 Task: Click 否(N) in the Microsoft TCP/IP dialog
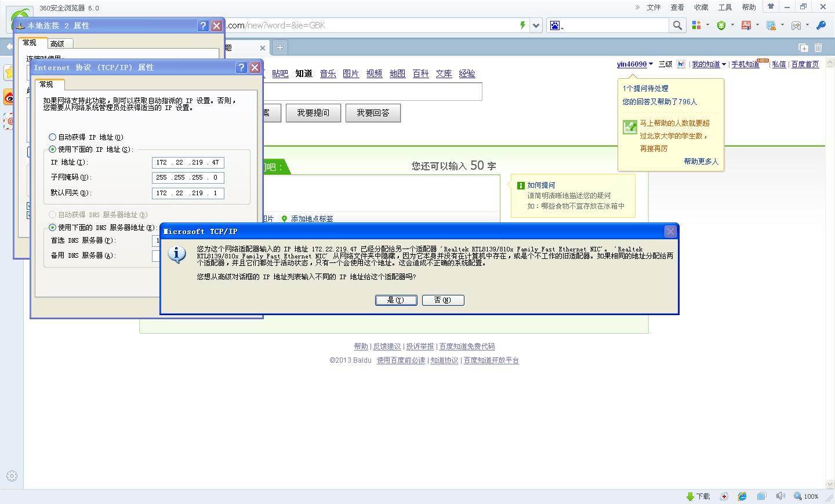point(443,300)
